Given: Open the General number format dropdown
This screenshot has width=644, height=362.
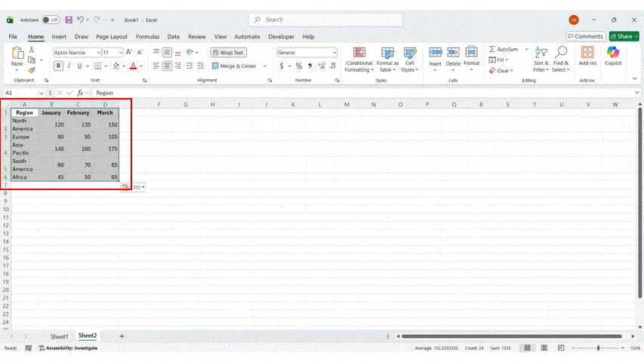Looking at the screenshot, I should pos(334,53).
